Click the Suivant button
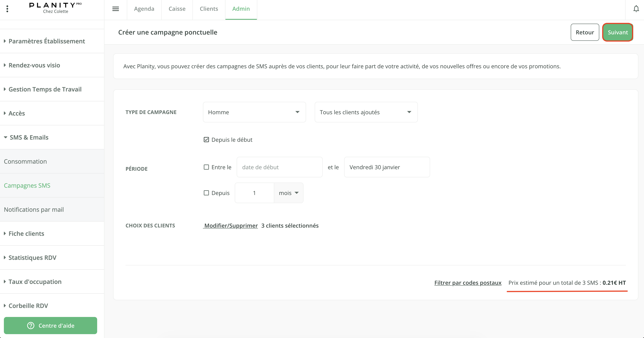This screenshot has height=338, width=644. [x=618, y=32]
